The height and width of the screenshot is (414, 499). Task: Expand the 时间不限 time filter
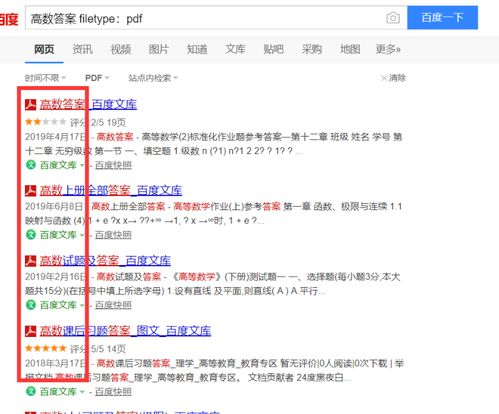tap(45, 78)
